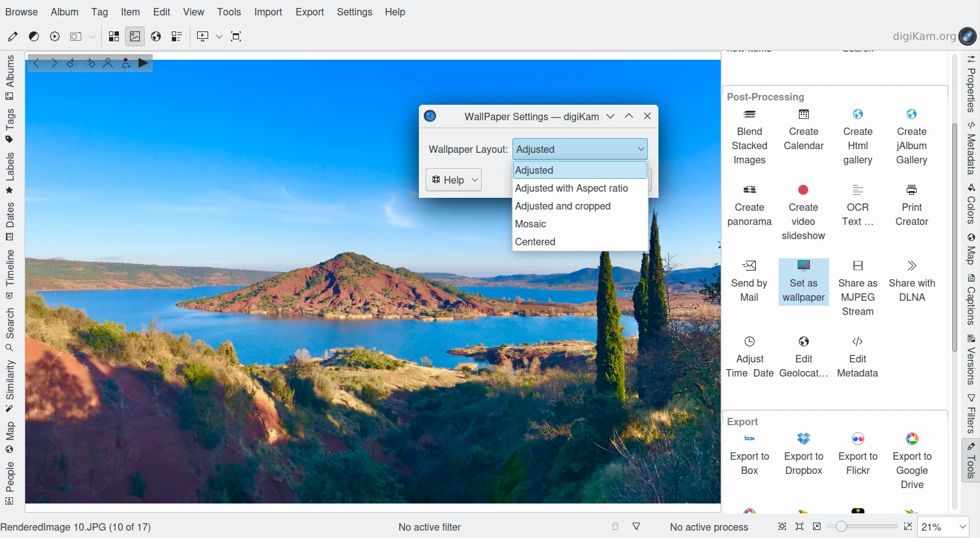Collapse the Wallpaper Layout combo box
Screen dimensions: 980x538
tap(641, 149)
